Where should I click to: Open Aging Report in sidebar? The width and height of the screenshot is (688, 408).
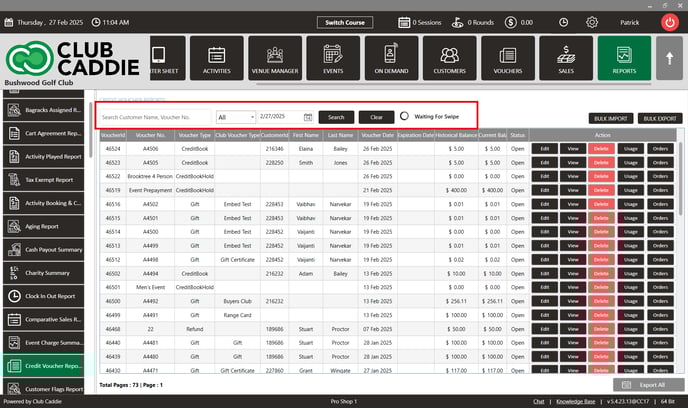tap(43, 226)
